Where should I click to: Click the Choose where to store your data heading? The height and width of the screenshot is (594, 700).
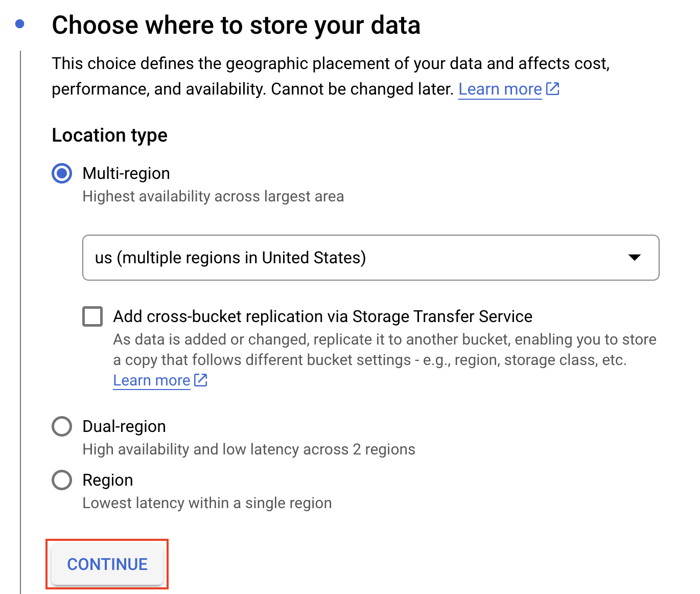pyautogui.click(x=237, y=25)
